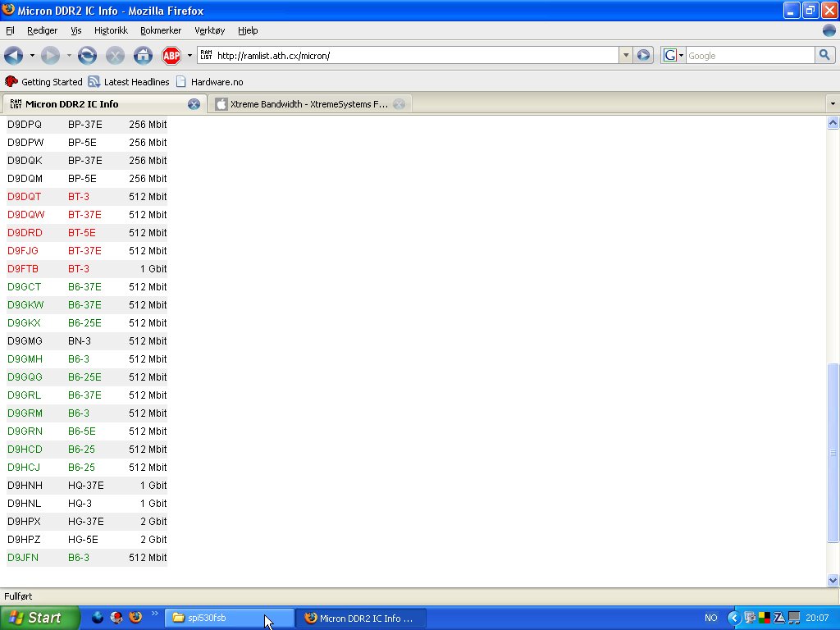Viewport: 840px width, 630px height.
Task: Click the NO language indicator
Action: [x=711, y=618]
